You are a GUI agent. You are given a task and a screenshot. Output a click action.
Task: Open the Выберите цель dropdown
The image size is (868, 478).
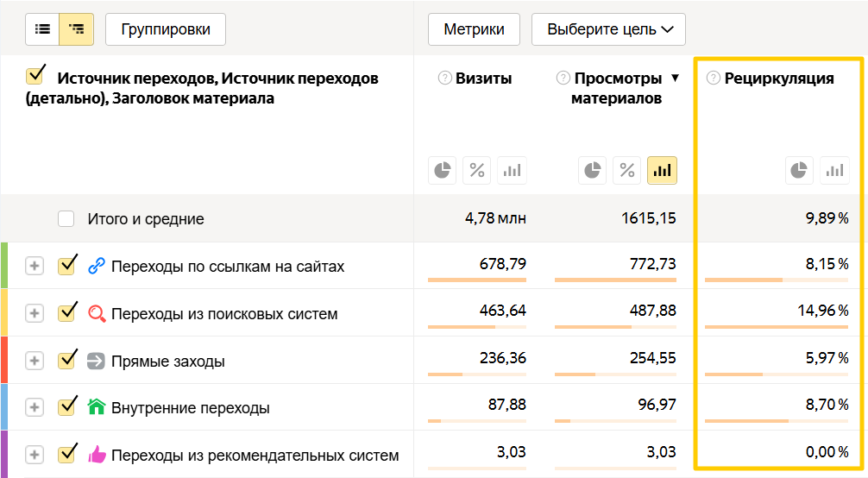coord(608,29)
